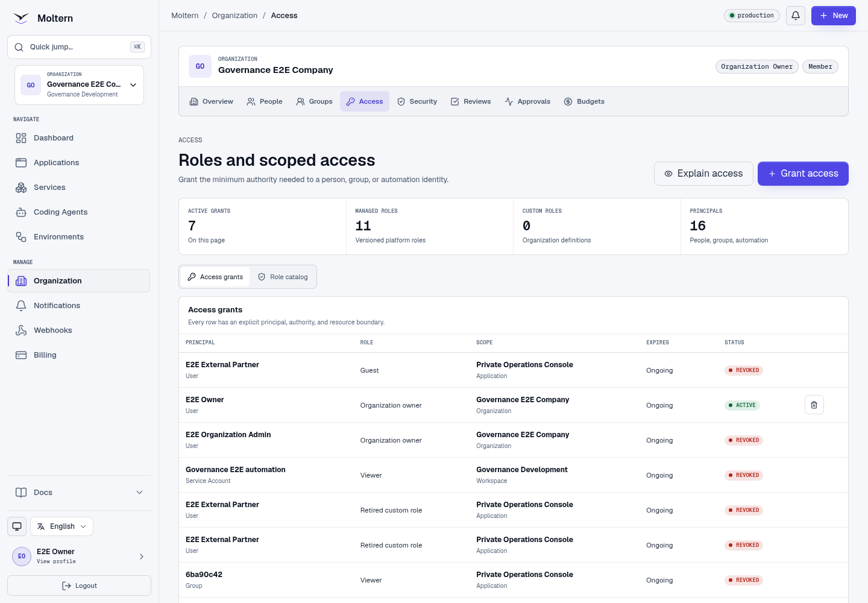The image size is (868, 603).
Task: Switch to the Overview tab
Action: 211,101
